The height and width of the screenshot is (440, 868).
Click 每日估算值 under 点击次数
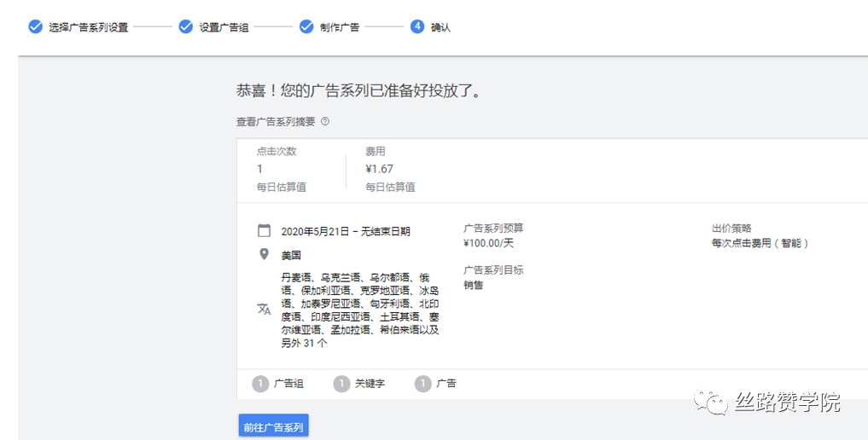pos(281,187)
